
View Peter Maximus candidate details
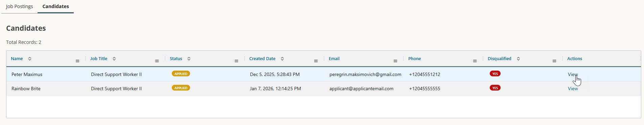pyautogui.click(x=573, y=74)
